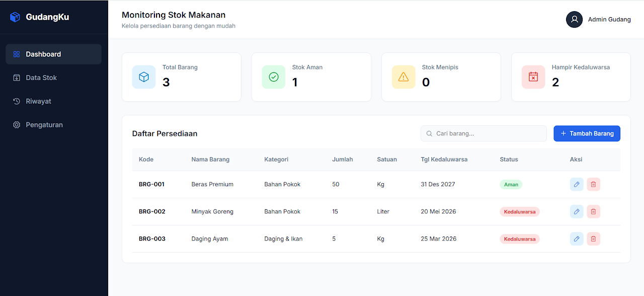The width and height of the screenshot is (644, 296).
Task: Click the red calendar Hampir Kedaluwarsa icon
Action: (x=533, y=77)
